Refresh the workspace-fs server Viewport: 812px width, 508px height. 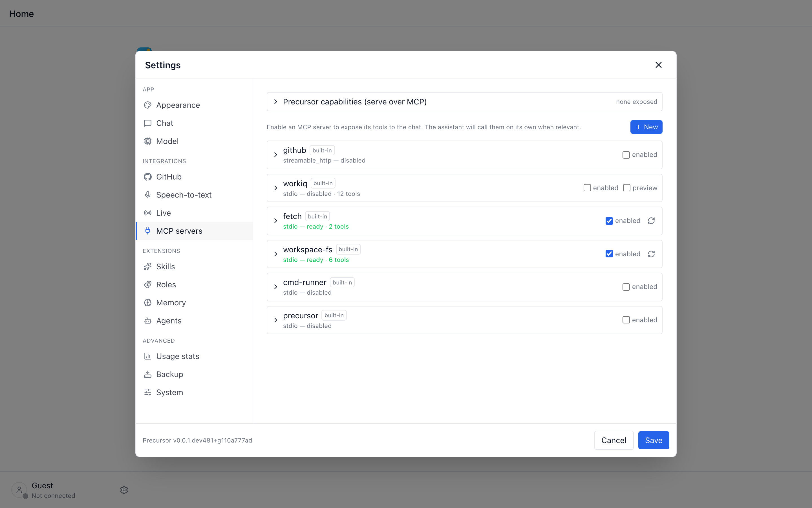pyautogui.click(x=651, y=254)
